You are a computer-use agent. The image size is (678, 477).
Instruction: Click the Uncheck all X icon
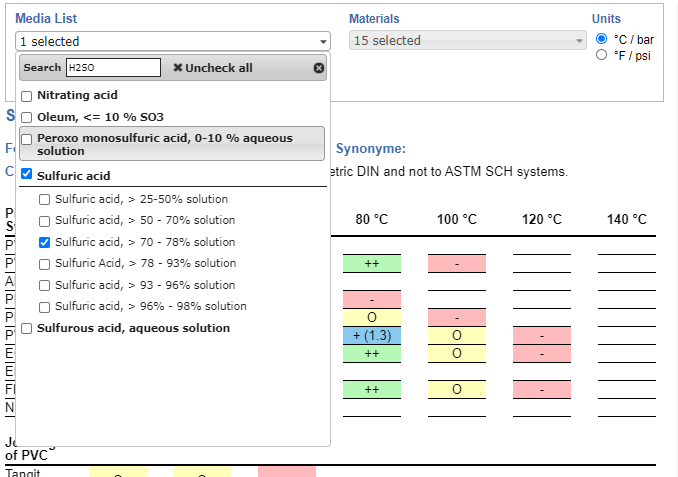[178, 68]
